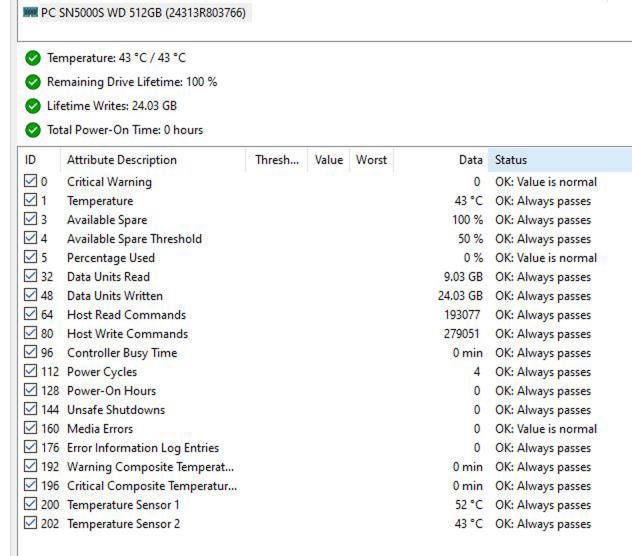Viewport: 632px width, 556px height.
Task: Click the 'Host Write Commands' attribute name
Action: [x=127, y=334]
